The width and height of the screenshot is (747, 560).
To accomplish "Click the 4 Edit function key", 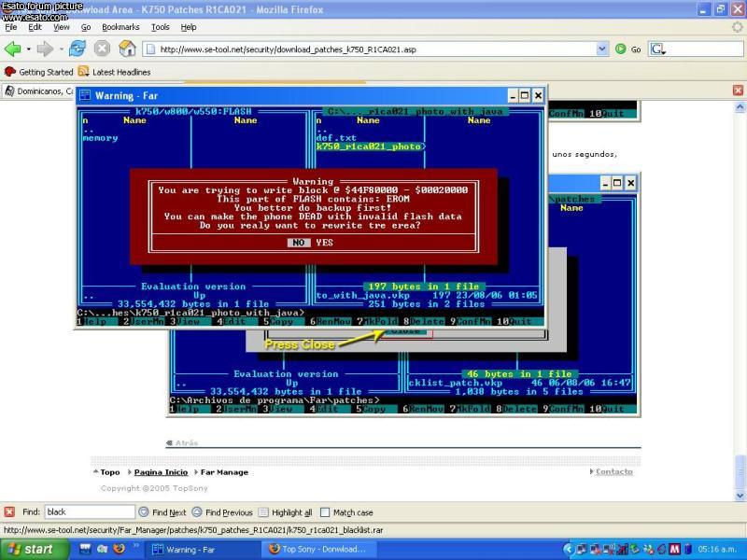I will (235, 321).
